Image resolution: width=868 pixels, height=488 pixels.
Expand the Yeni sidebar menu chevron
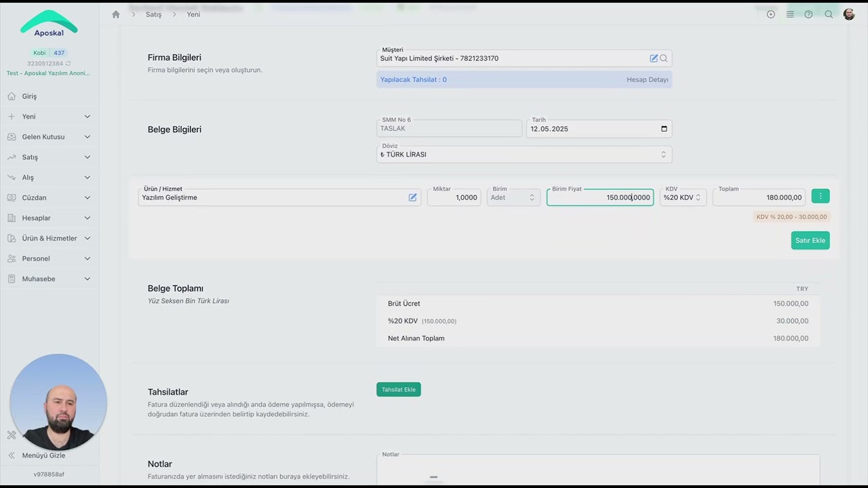coord(87,117)
